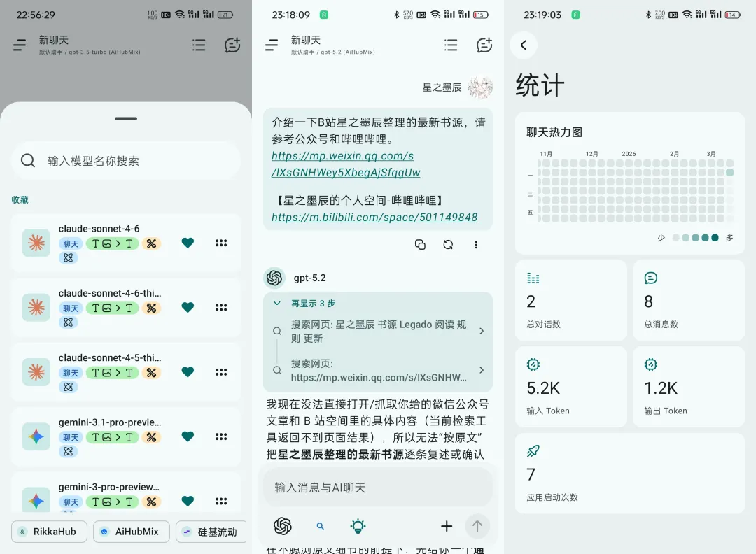
Task: Open 输入 Token card showing 5.2K
Action: 571,387
